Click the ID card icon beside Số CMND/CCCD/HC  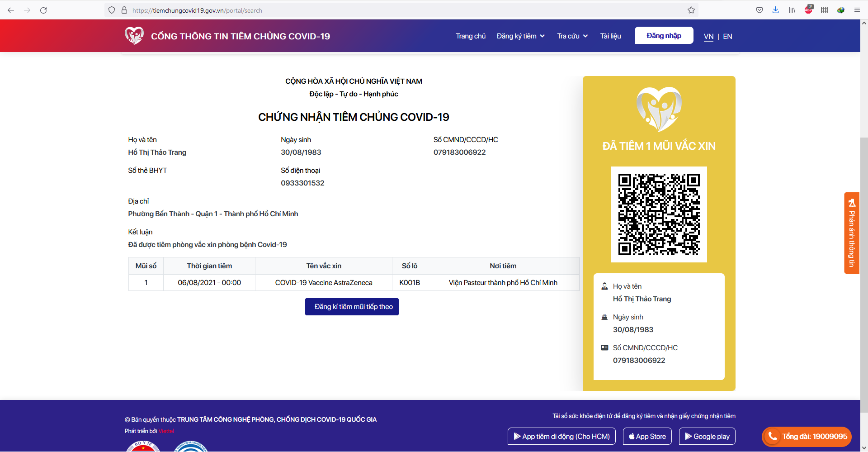coord(604,347)
